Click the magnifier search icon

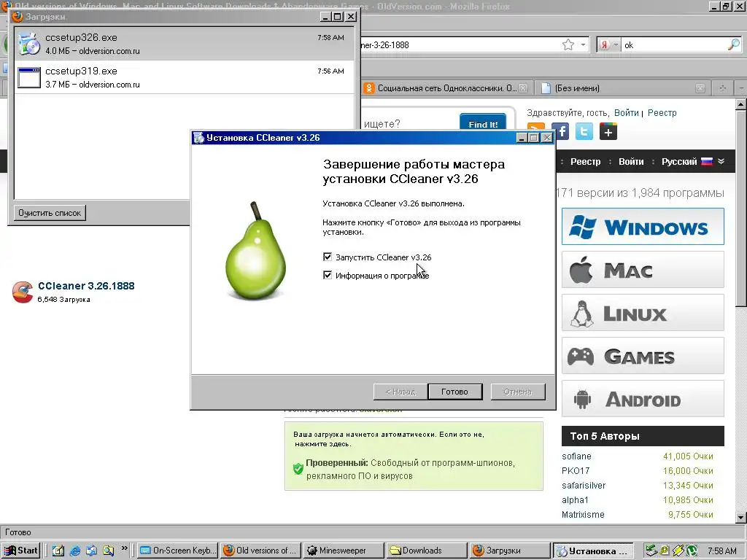click(734, 44)
